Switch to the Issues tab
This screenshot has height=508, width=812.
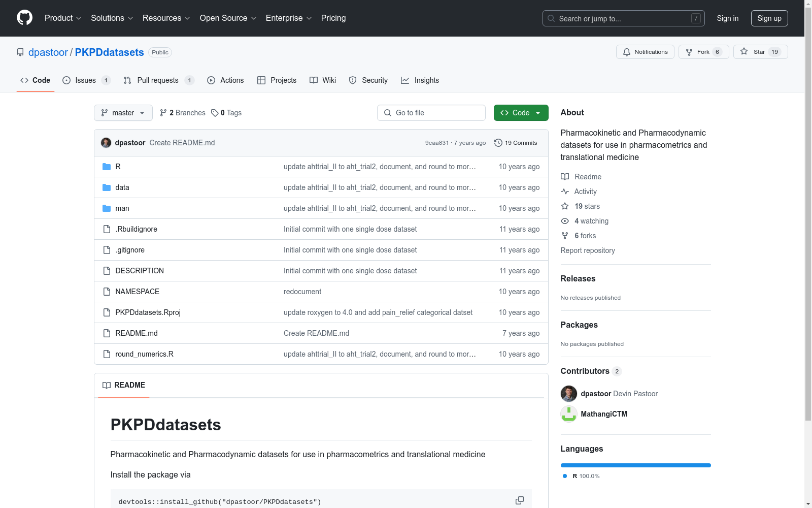point(86,80)
